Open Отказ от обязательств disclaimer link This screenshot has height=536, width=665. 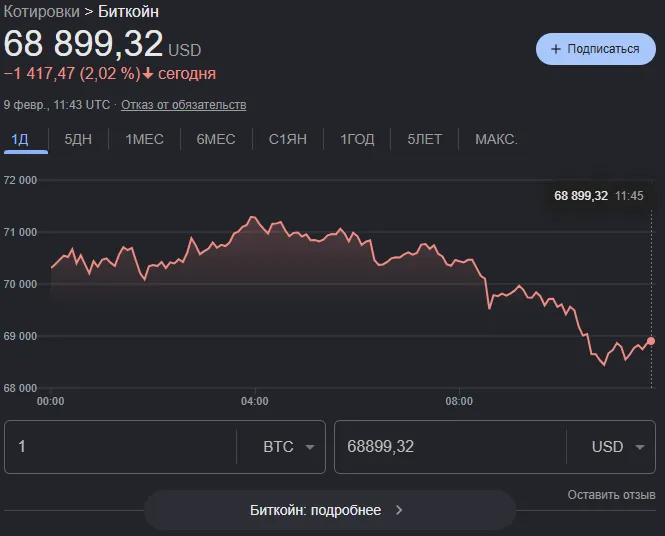click(184, 105)
